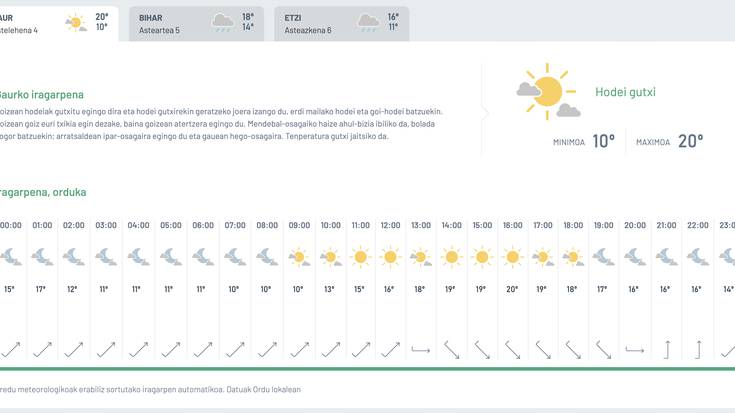
Task: Click the partly cloudy sun icon at 09:00
Action: coord(299,257)
